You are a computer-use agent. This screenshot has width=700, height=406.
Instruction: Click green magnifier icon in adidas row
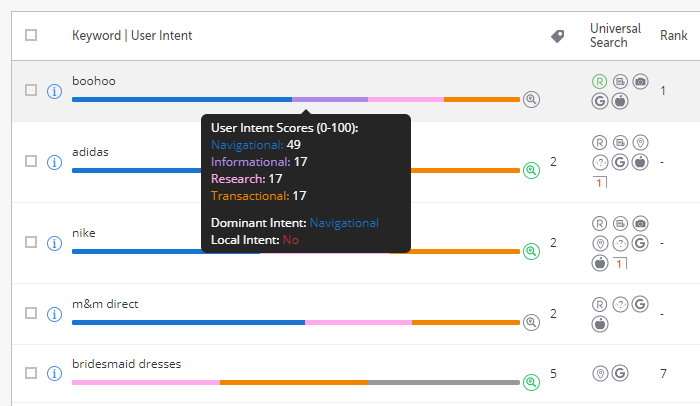coord(531,170)
